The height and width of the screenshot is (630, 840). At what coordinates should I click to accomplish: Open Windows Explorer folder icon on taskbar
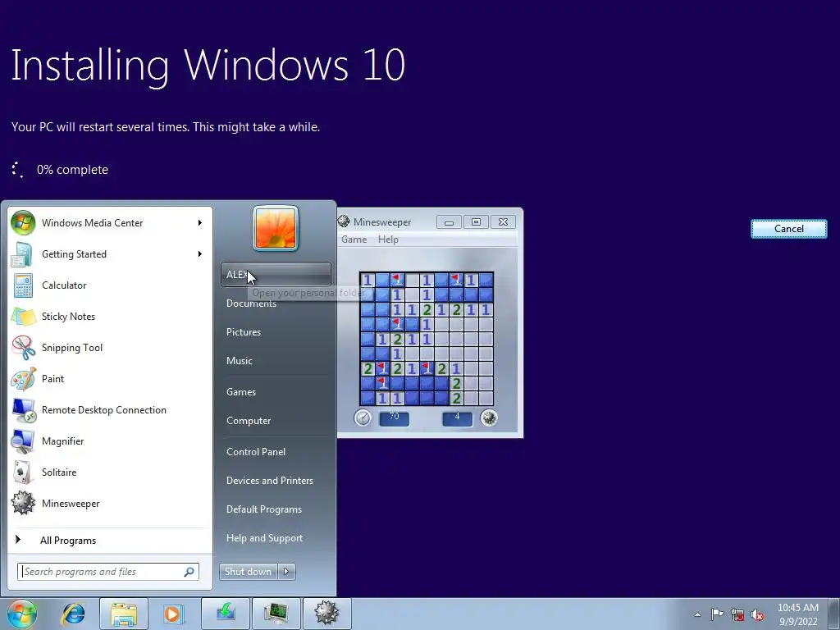pos(124,614)
